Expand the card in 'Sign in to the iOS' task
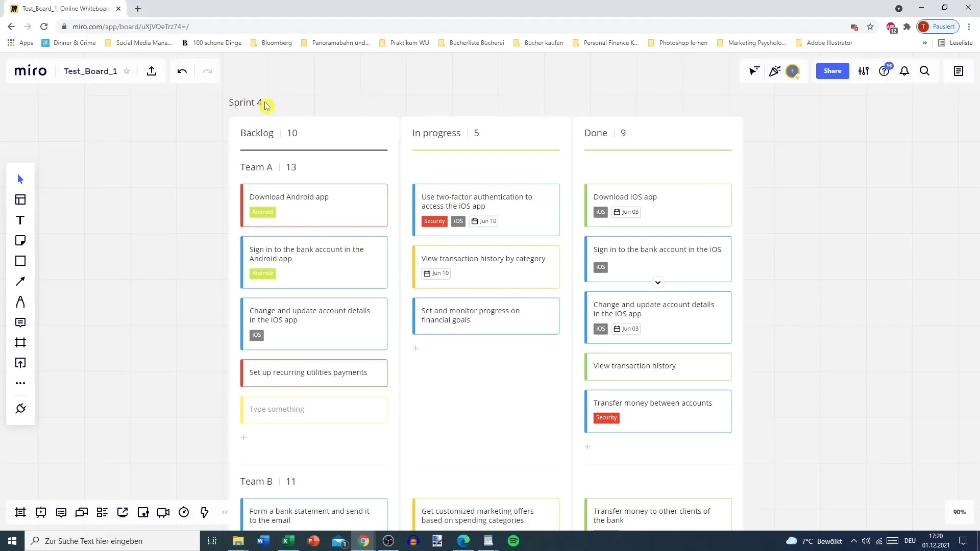The image size is (980, 551). pos(657,283)
